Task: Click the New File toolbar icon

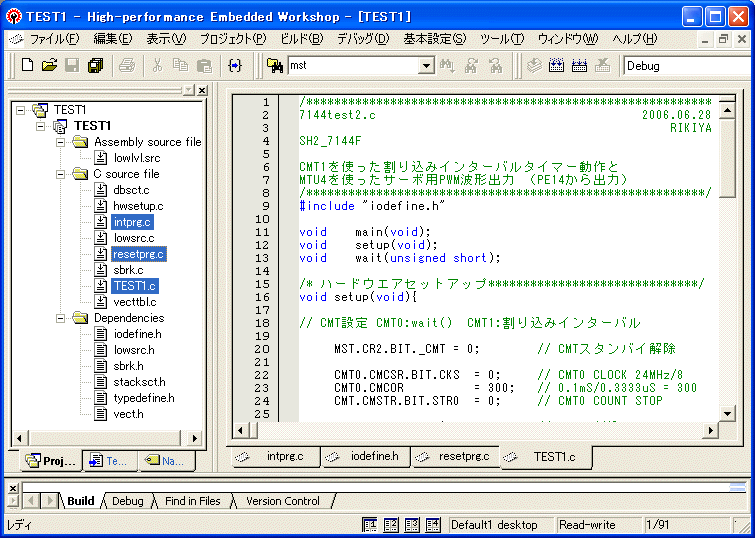Action: point(27,66)
